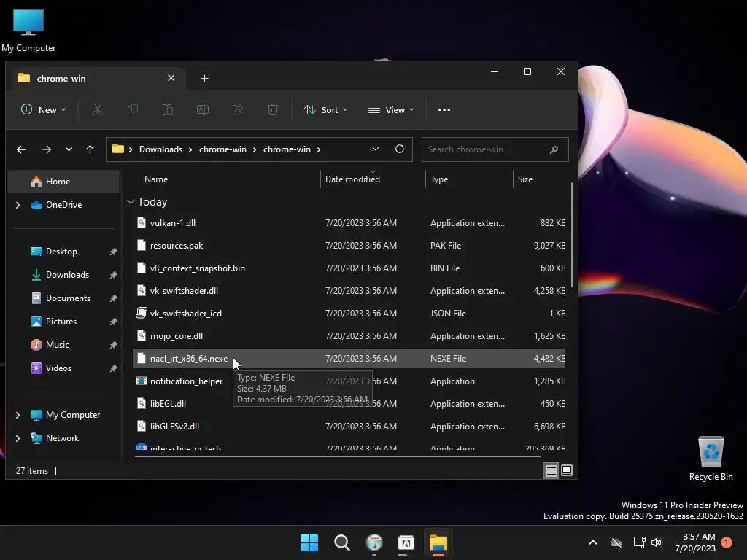Click the OneDrive cloud tray icon
This screenshot has width=747, height=560.
click(x=616, y=542)
